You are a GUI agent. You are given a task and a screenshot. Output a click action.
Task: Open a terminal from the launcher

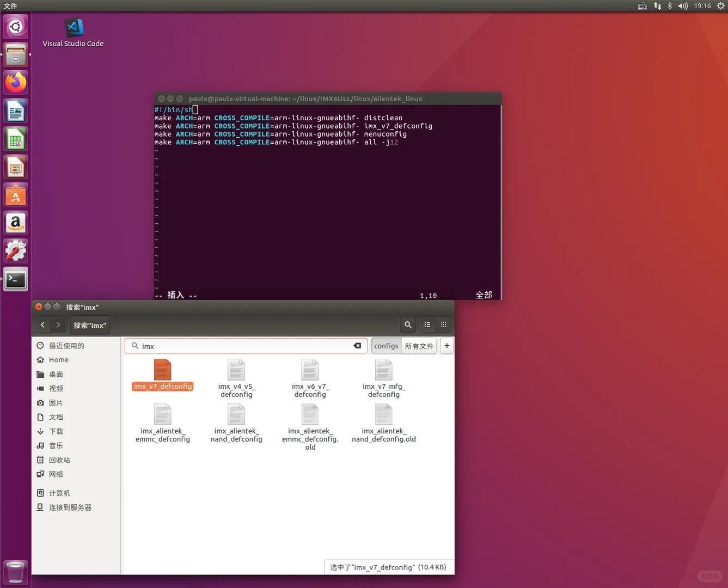tap(15, 279)
